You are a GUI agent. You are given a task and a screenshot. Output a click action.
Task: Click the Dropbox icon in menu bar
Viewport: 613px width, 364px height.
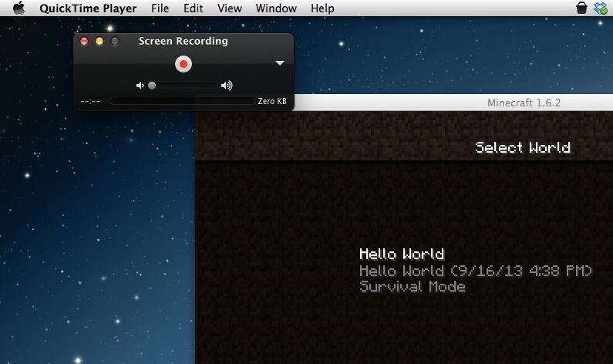[601, 8]
